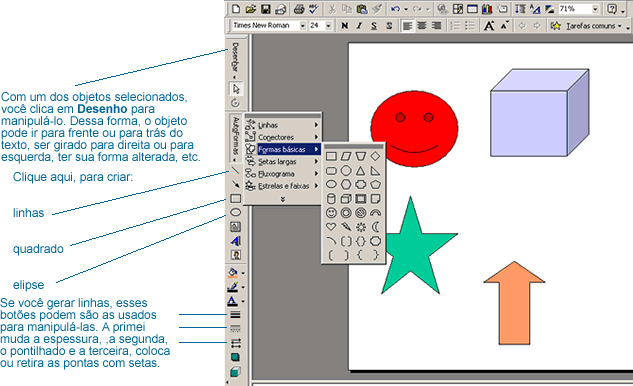The height and width of the screenshot is (386, 633).
Task: Align text right
Action: (436, 25)
